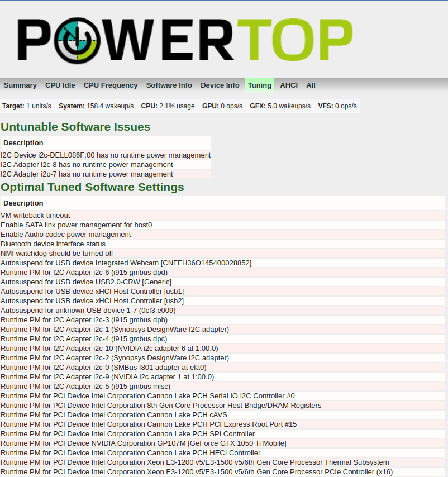Select the VM writeback timeout setting row
This screenshot has width=448, height=477.
pyautogui.click(x=35, y=215)
